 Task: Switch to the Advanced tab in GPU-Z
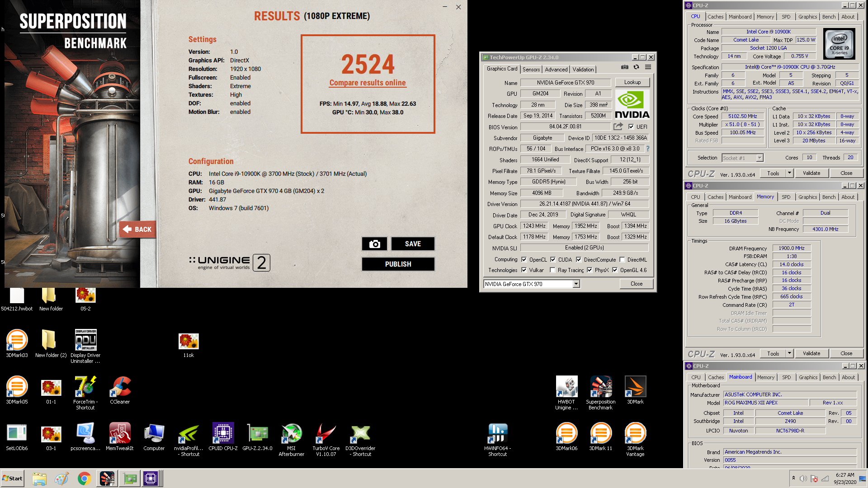[556, 70]
